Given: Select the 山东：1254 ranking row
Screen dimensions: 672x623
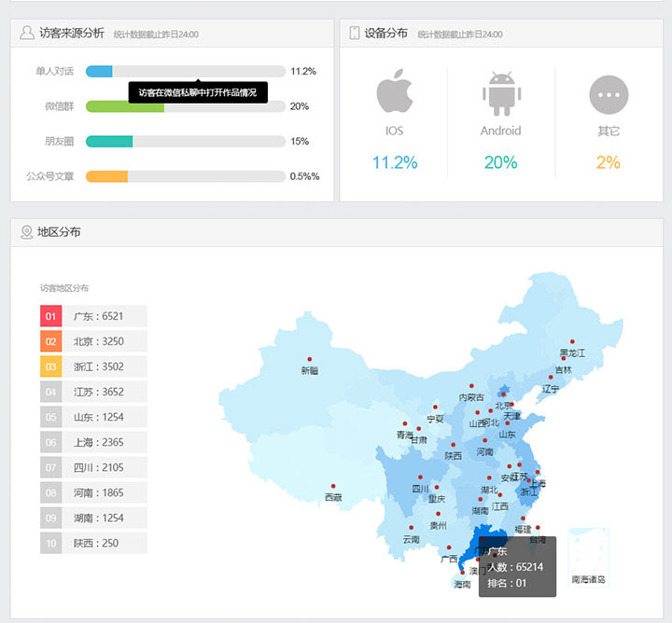Looking at the screenshot, I should [93, 417].
